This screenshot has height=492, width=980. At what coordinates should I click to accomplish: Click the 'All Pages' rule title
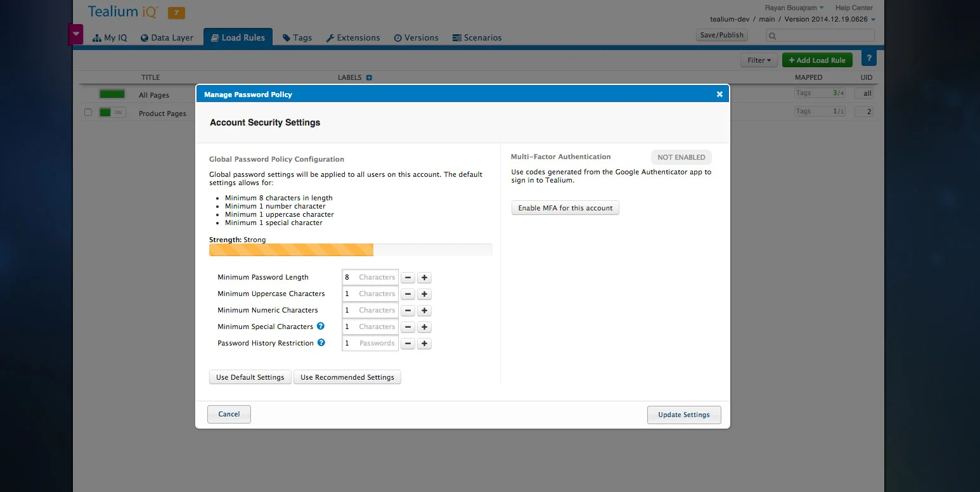point(154,95)
